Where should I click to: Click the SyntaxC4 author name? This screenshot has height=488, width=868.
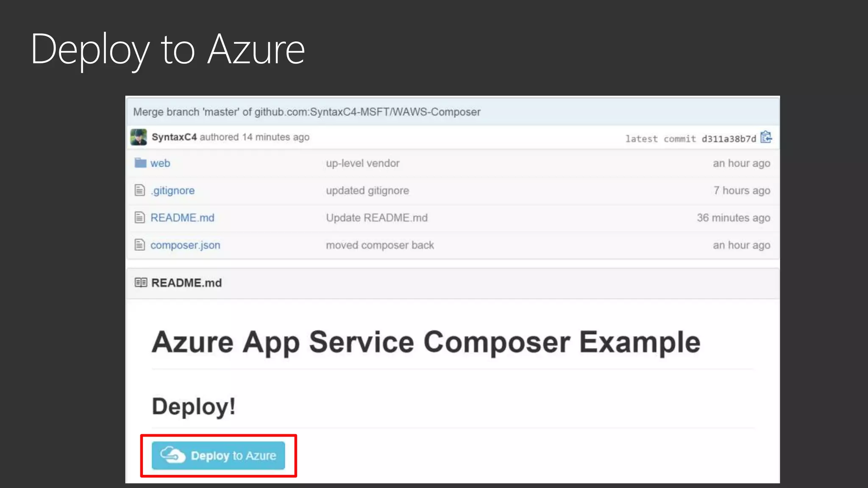(174, 137)
